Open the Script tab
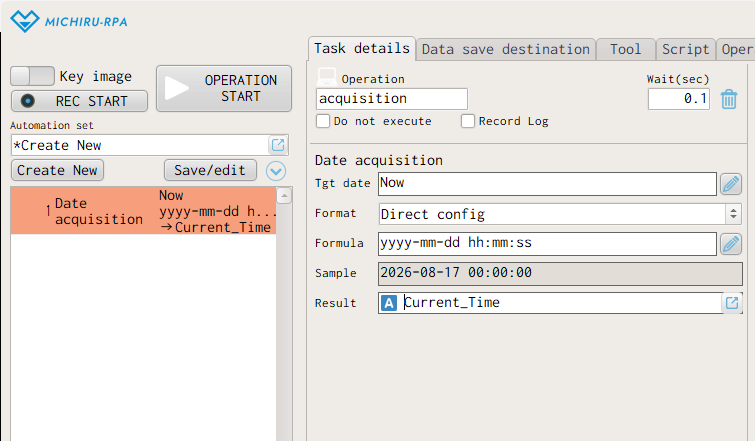755x441 pixels. point(685,50)
